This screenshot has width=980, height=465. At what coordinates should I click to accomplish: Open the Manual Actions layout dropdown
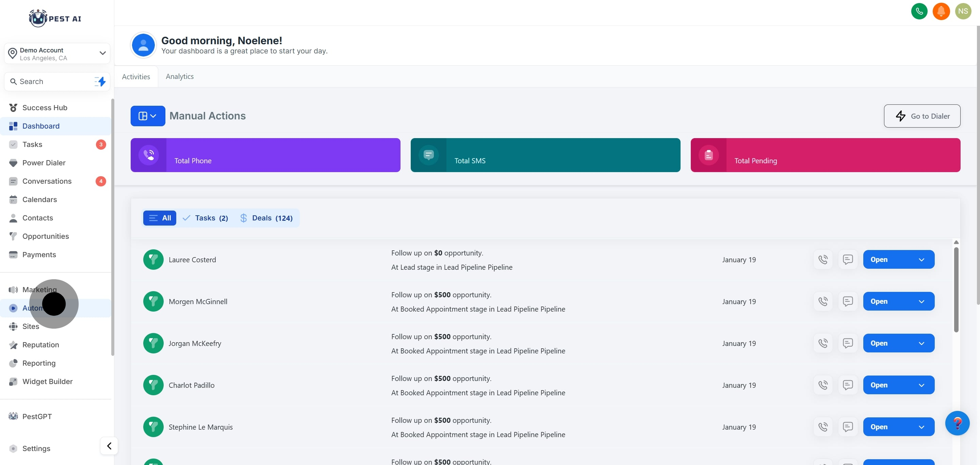(x=148, y=116)
